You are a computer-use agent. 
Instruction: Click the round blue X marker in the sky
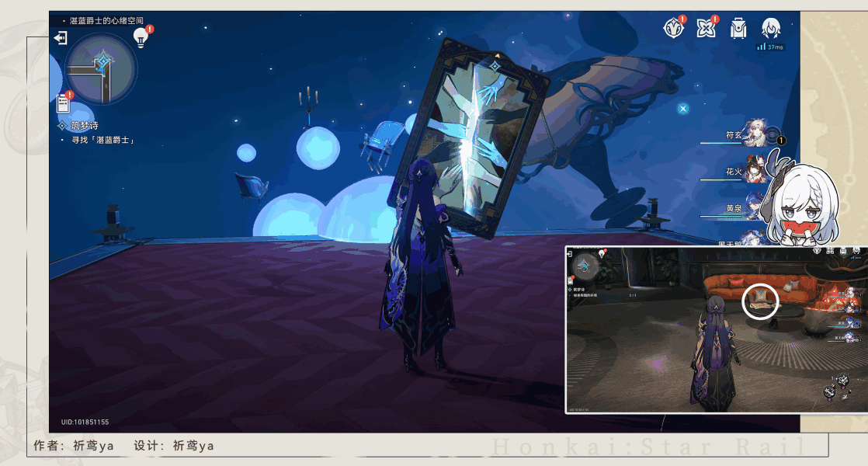683,109
